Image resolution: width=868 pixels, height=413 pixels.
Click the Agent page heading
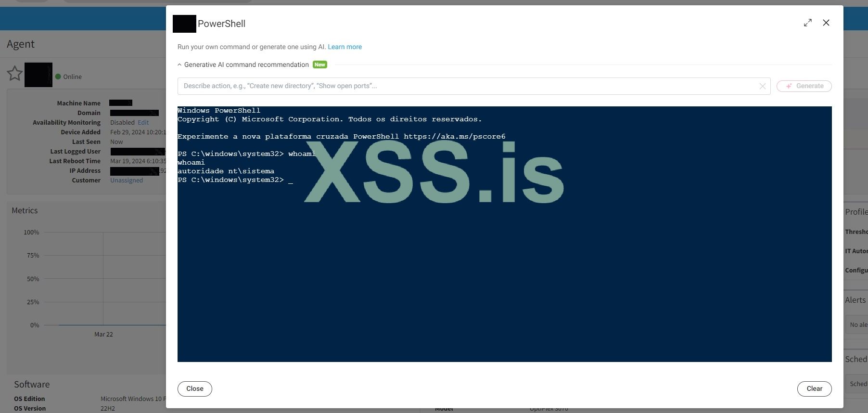pyautogui.click(x=21, y=44)
